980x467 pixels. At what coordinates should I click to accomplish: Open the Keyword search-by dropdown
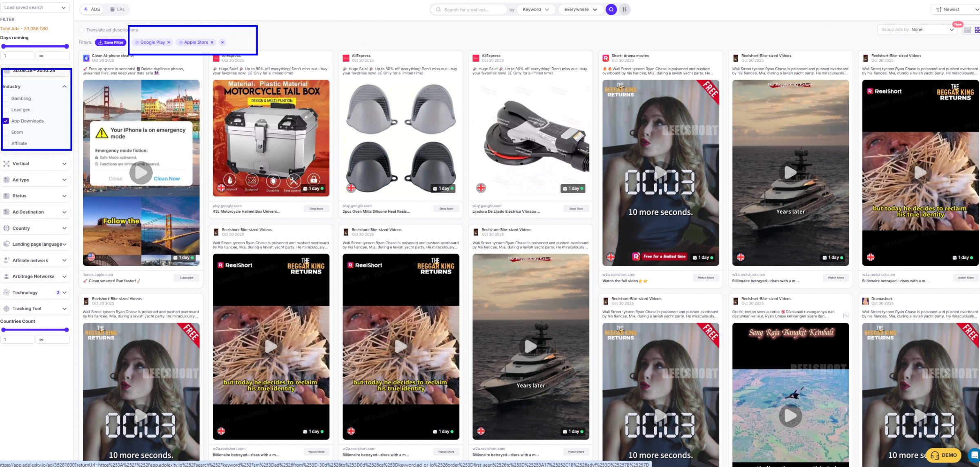pyautogui.click(x=535, y=9)
